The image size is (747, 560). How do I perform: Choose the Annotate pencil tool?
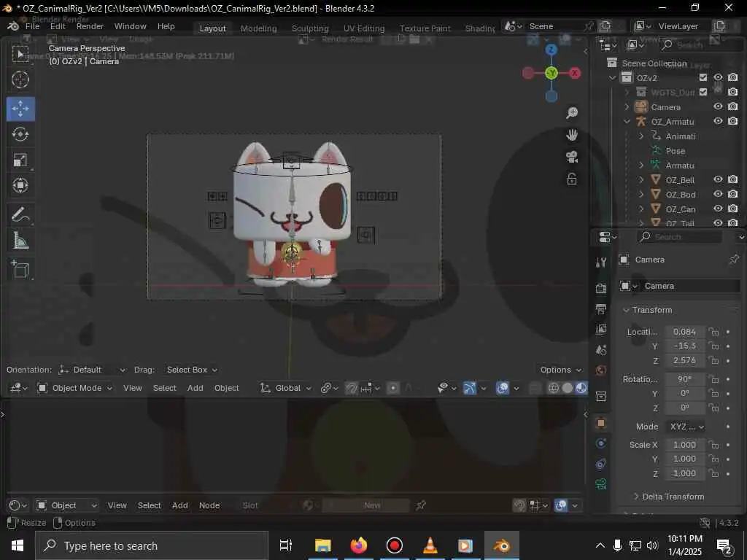20,215
